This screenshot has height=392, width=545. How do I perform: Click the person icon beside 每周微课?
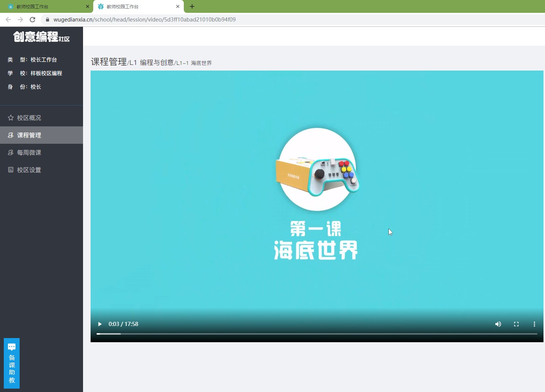[x=11, y=152]
